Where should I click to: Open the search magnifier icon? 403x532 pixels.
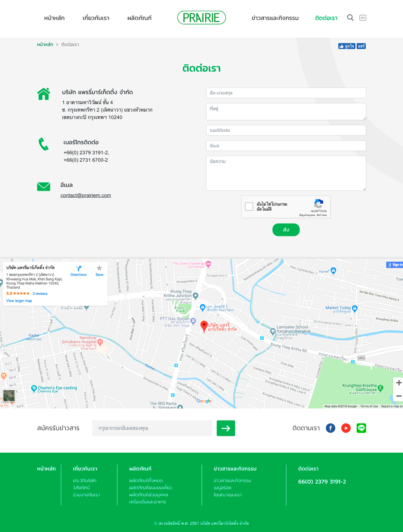[x=350, y=18]
